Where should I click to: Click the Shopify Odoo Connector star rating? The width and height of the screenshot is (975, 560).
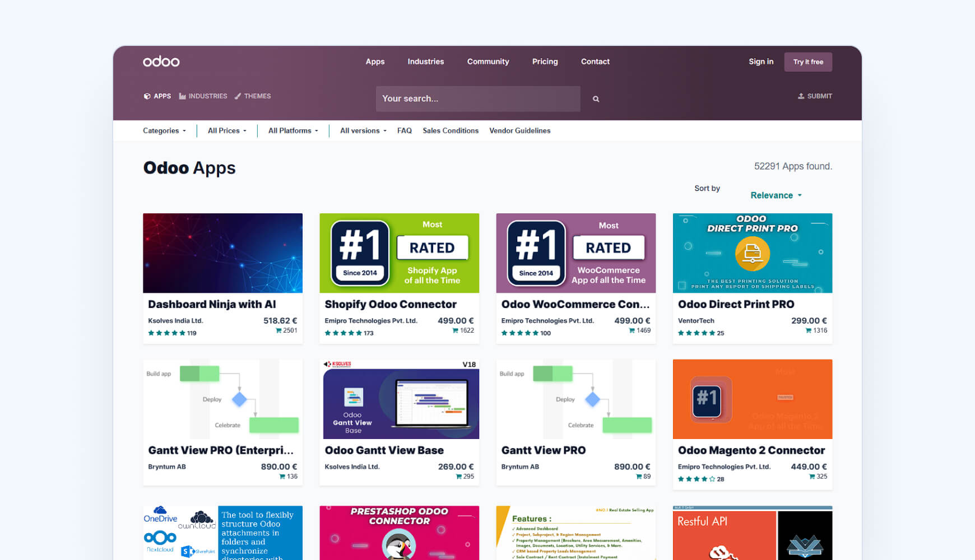[343, 333]
